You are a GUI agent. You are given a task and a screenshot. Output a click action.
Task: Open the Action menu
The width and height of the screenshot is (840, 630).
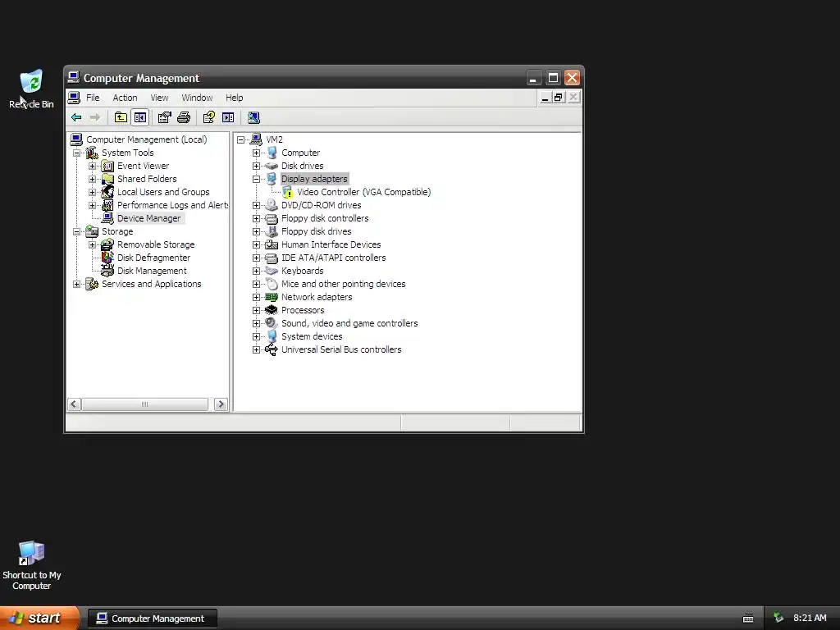click(125, 98)
